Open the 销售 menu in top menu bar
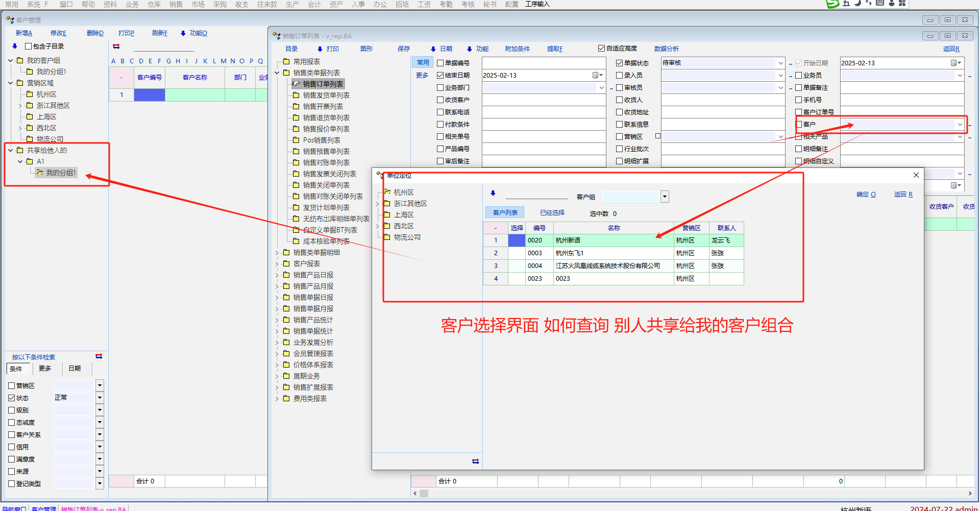Viewport: 980px width, 511px height. [x=176, y=4]
